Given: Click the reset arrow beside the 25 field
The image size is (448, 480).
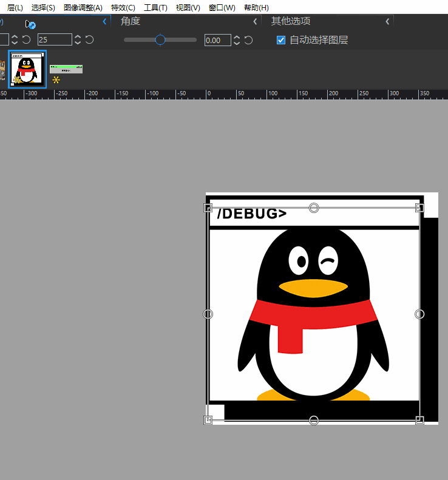Looking at the screenshot, I should pos(89,39).
